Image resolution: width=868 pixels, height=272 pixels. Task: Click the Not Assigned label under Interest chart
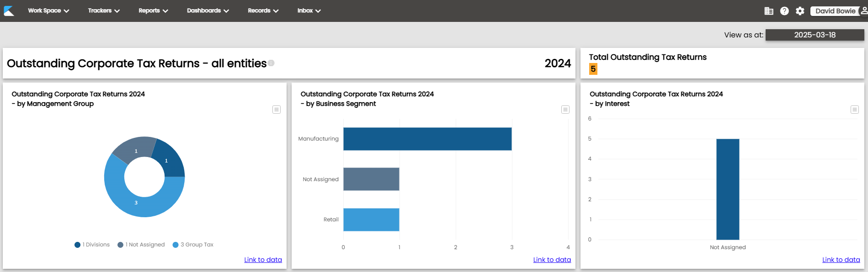[x=728, y=247]
